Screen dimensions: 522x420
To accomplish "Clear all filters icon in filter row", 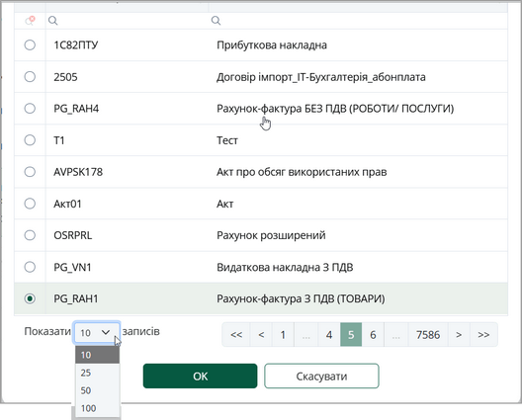I will 30,21.
